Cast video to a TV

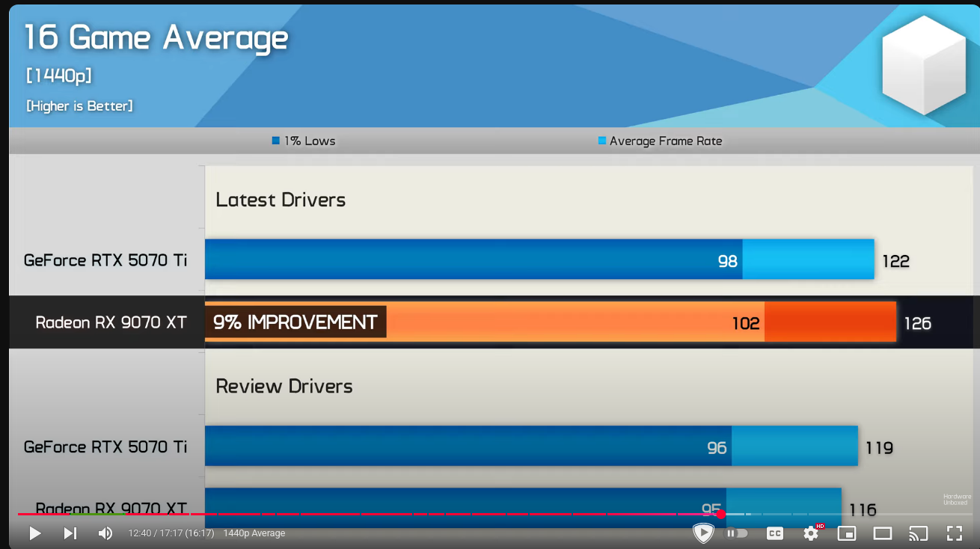[x=918, y=533]
